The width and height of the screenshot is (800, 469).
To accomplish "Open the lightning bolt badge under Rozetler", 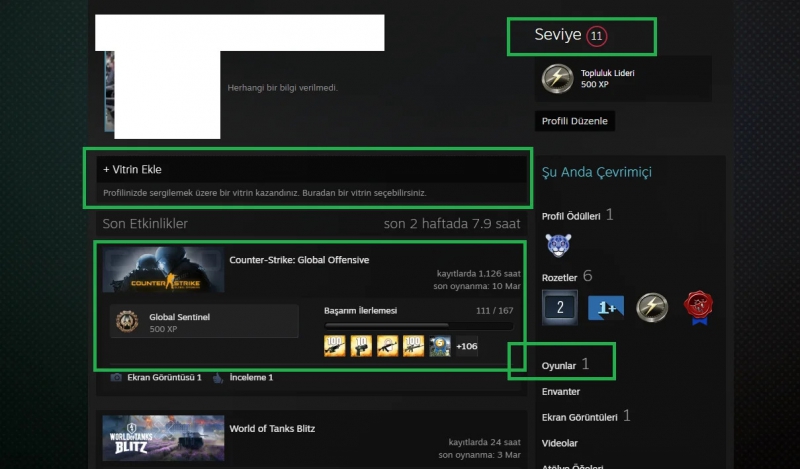I will pos(652,307).
